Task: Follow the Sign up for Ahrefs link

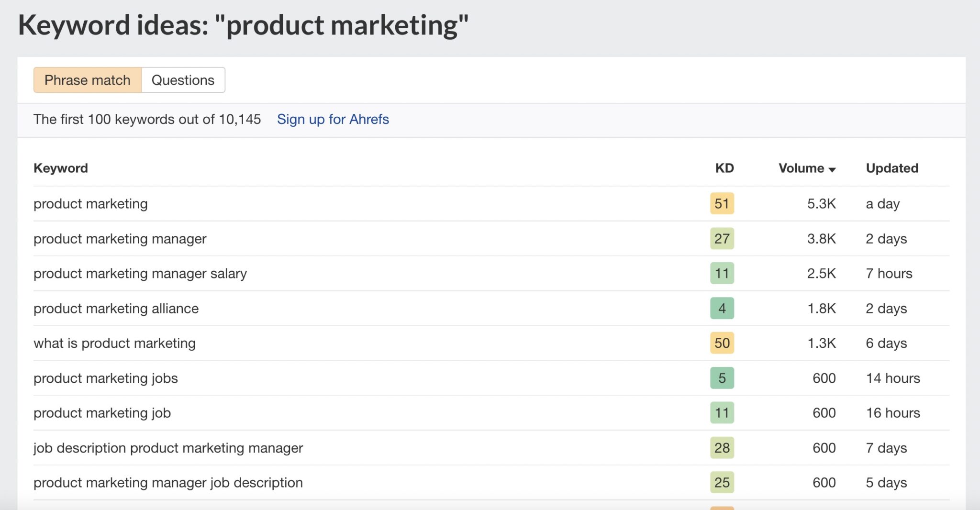Action: (333, 119)
